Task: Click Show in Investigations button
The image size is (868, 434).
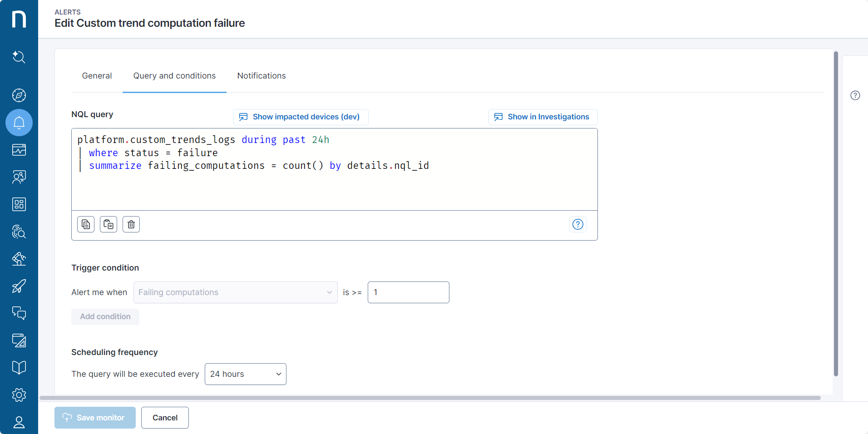Action: tap(542, 117)
